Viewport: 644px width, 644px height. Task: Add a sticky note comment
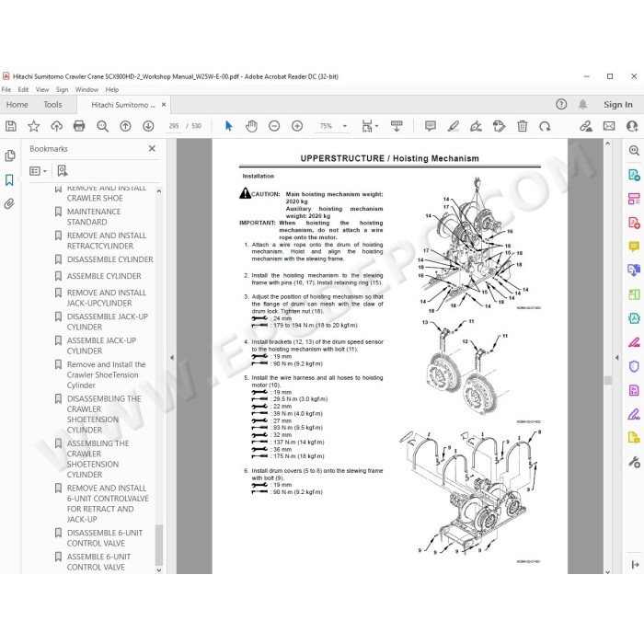(430, 126)
